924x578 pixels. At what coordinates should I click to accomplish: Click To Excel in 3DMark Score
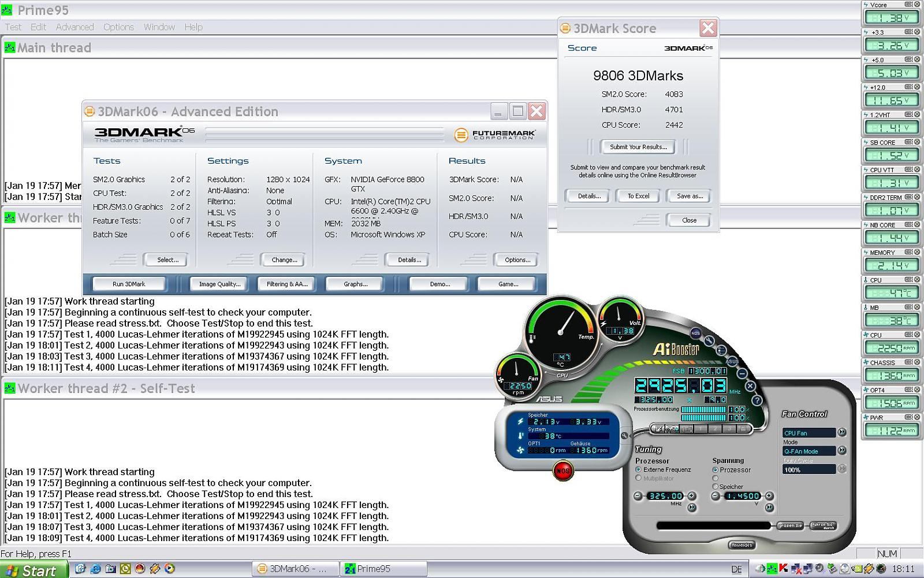tap(638, 196)
